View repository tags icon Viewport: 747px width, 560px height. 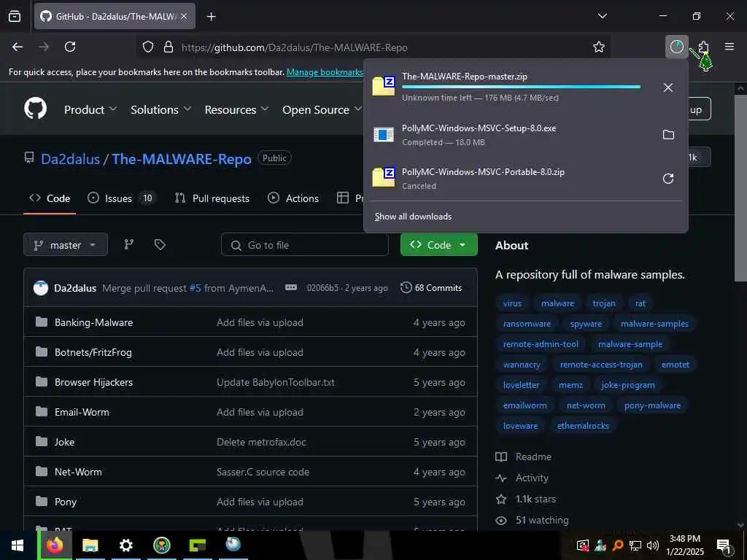pyautogui.click(x=160, y=245)
